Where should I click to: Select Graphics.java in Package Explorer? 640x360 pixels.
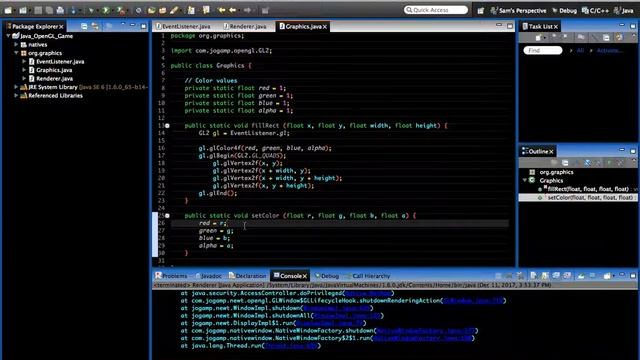point(54,70)
